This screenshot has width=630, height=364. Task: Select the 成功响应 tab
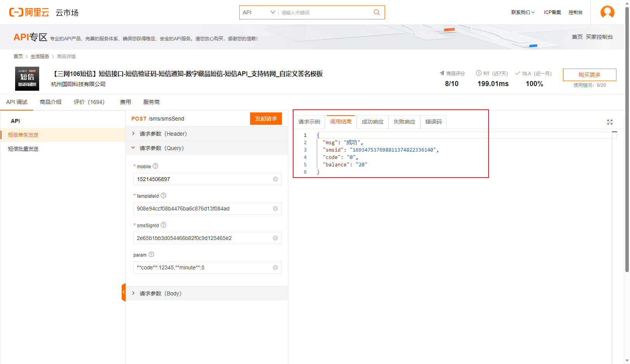click(x=373, y=122)
